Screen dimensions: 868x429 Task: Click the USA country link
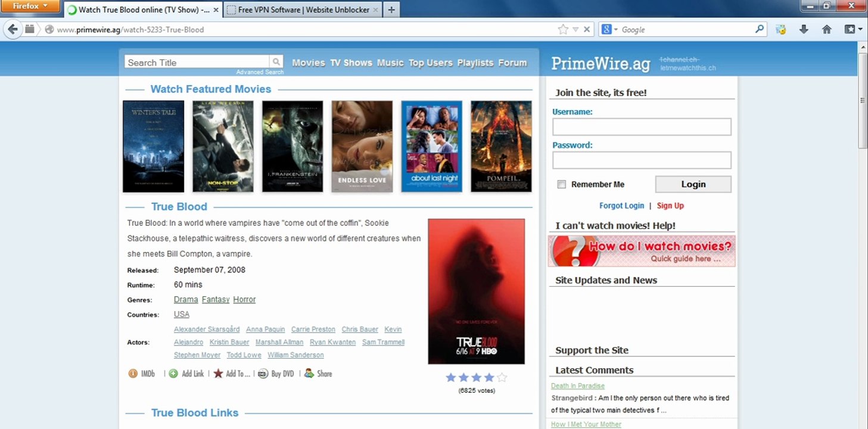click(182, 314)
